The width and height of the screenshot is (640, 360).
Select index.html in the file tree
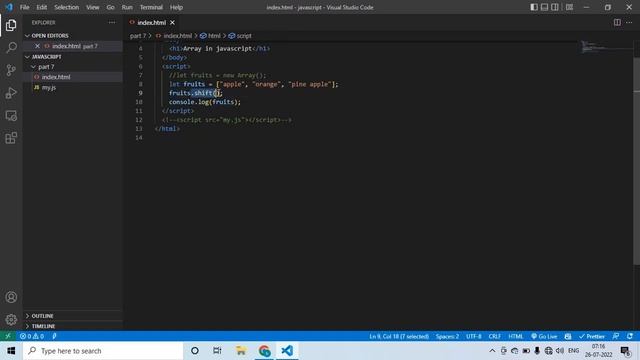(x=56, y=77)
